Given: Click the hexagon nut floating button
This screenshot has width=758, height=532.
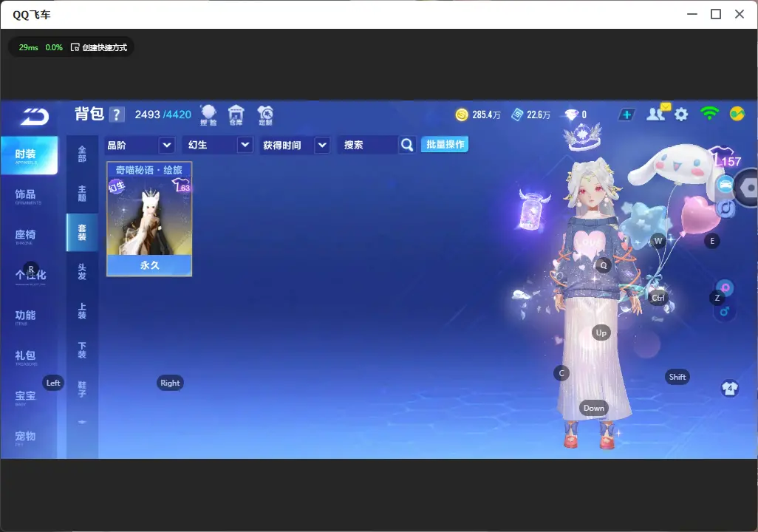Looking at the screenshot, I should tap(748, 188).
